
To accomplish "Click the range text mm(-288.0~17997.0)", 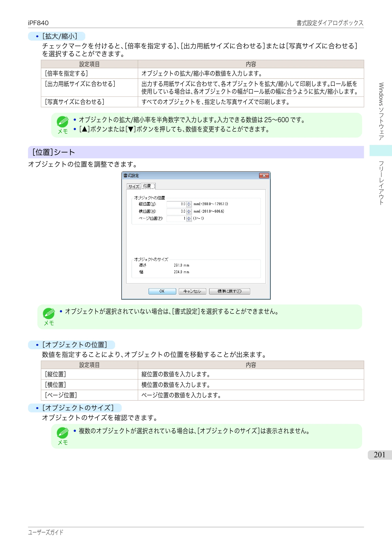I will click(x=211, y=204).
